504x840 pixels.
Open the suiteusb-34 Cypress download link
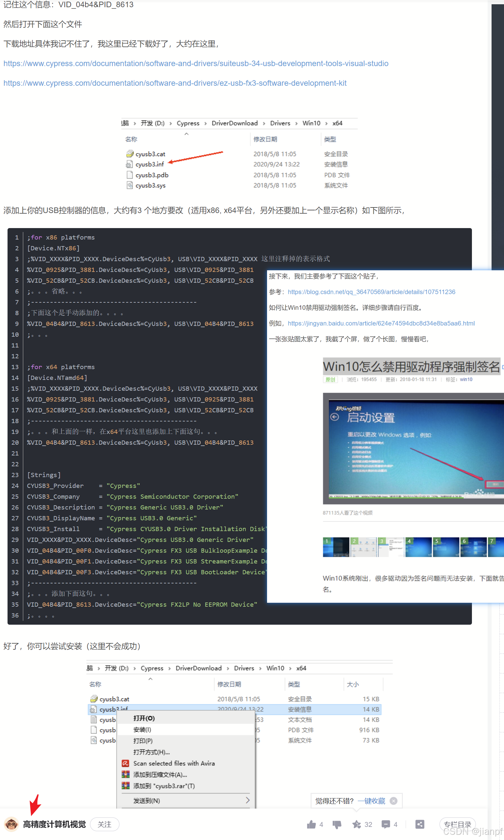(196, 63)
